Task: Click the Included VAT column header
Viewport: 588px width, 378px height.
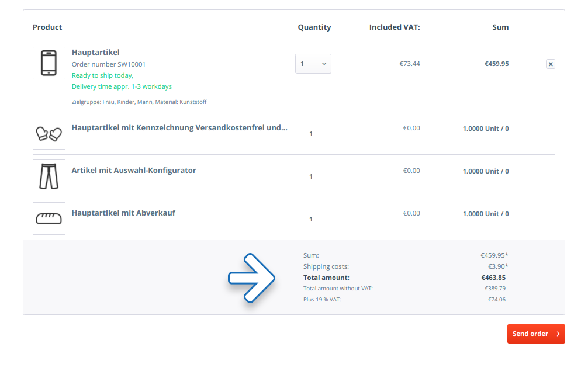Action: [395, 27]
